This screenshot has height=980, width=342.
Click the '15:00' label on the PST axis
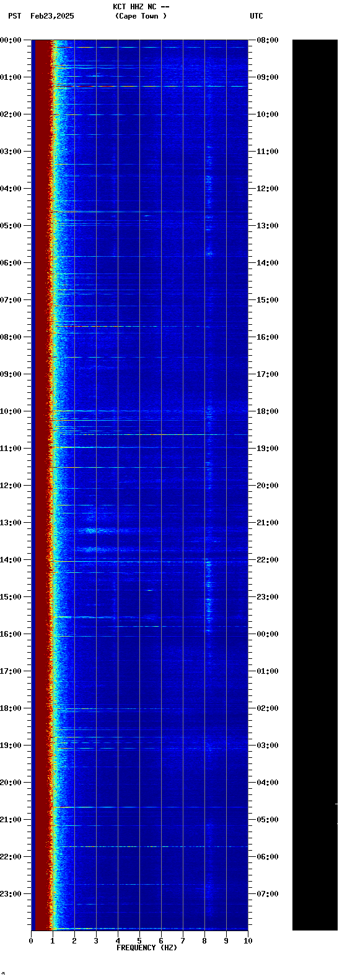(x=11, y=597)
